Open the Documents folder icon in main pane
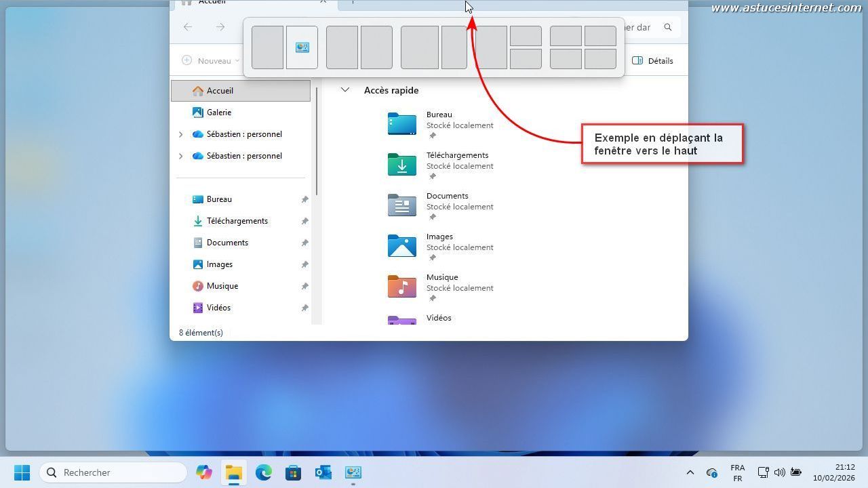 click(402, 205)
